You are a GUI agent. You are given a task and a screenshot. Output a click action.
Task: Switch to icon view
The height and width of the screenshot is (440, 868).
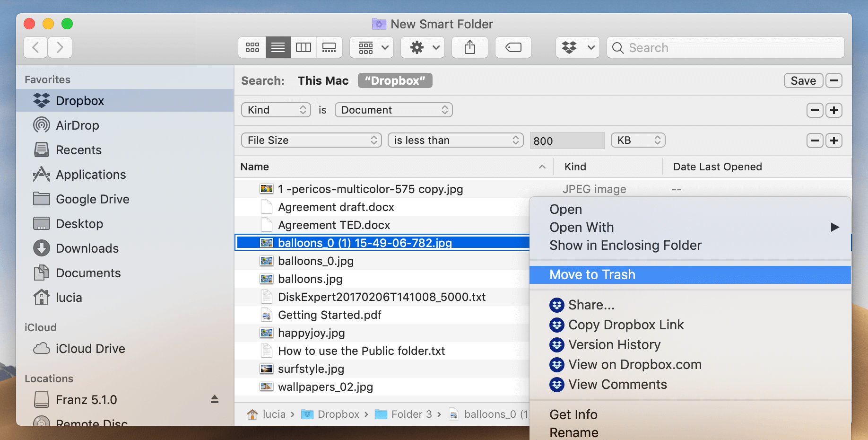pos(252,47)
